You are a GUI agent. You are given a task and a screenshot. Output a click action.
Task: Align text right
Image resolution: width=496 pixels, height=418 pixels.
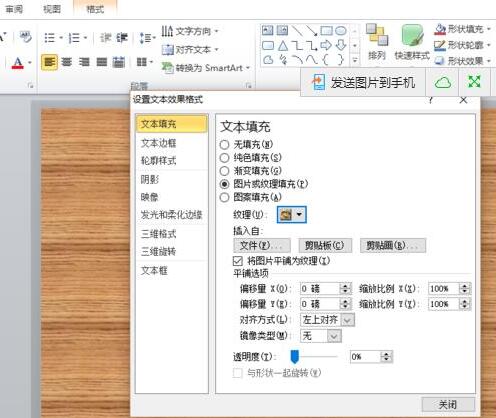pos(84,62)
